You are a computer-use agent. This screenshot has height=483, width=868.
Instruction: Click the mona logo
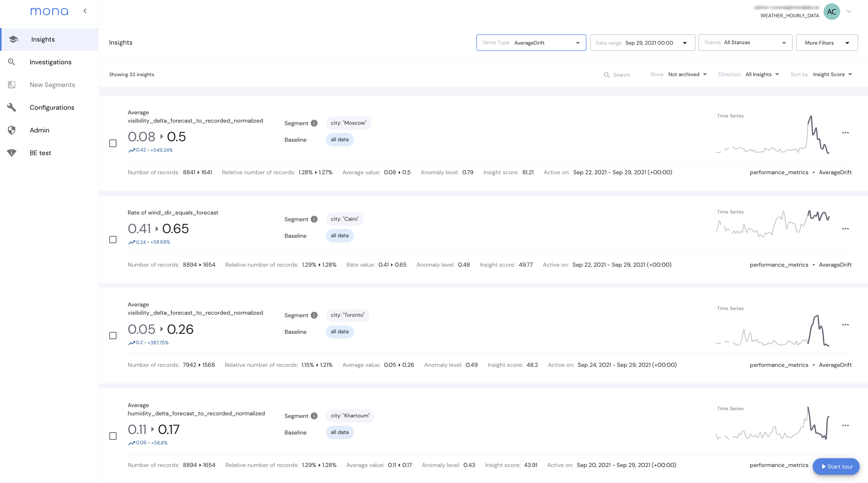point(49,11)
